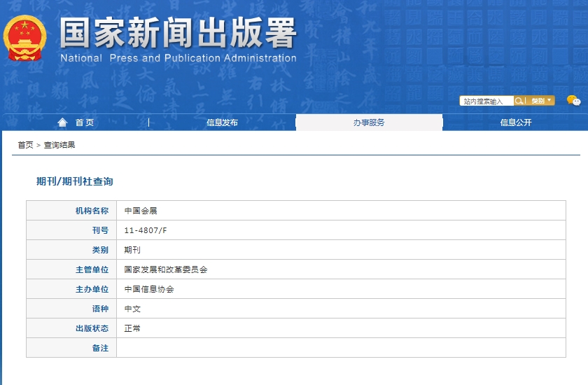The image size is (588, 385).
Task: Select the 办事服务 tab
Action: pos(369,122)
